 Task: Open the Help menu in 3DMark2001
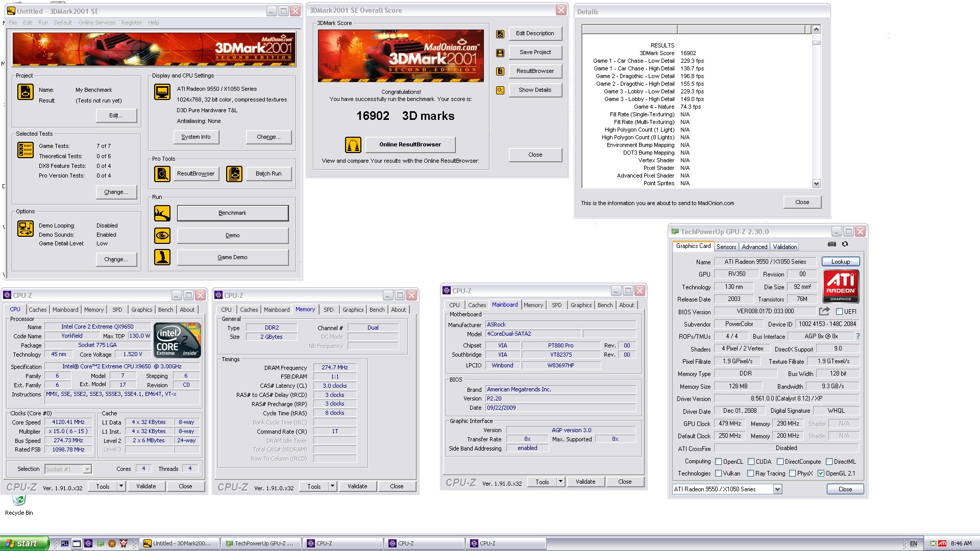click(153, 22)
